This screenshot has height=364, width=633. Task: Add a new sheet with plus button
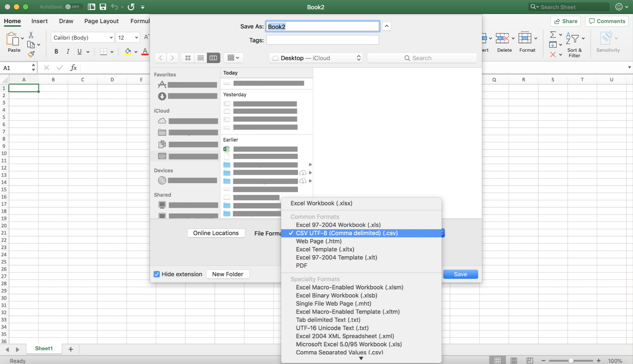[x=71, y=349]
